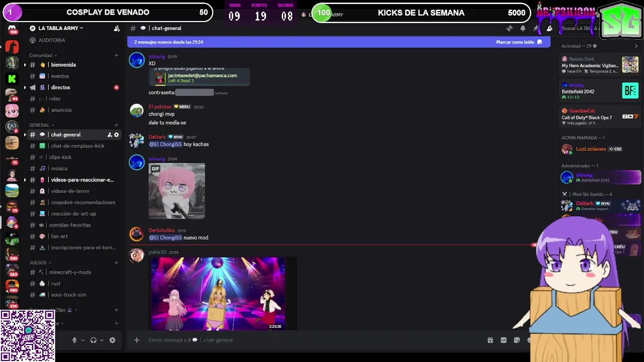Click invite icon on chat-general channel row
The width and height of the screenshot is (644, 362).
110,135
